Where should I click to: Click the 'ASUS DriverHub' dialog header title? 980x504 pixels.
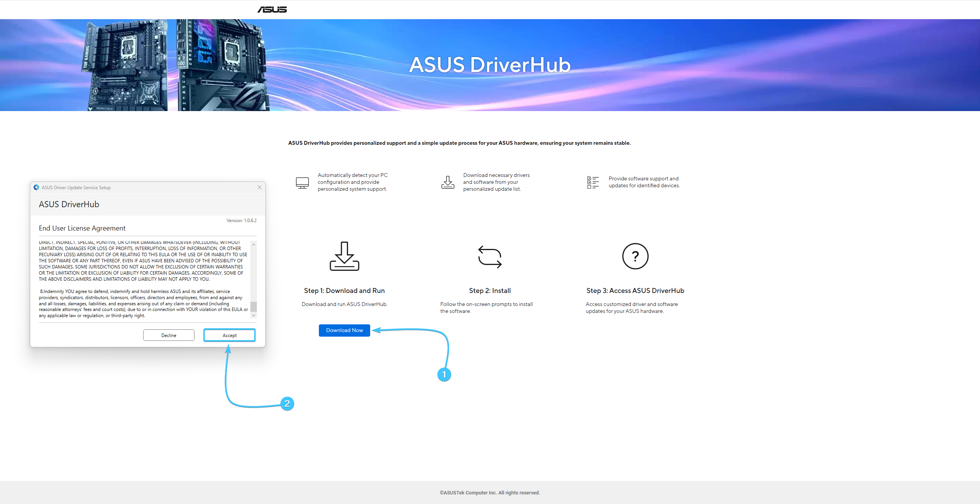pos(69,204)
